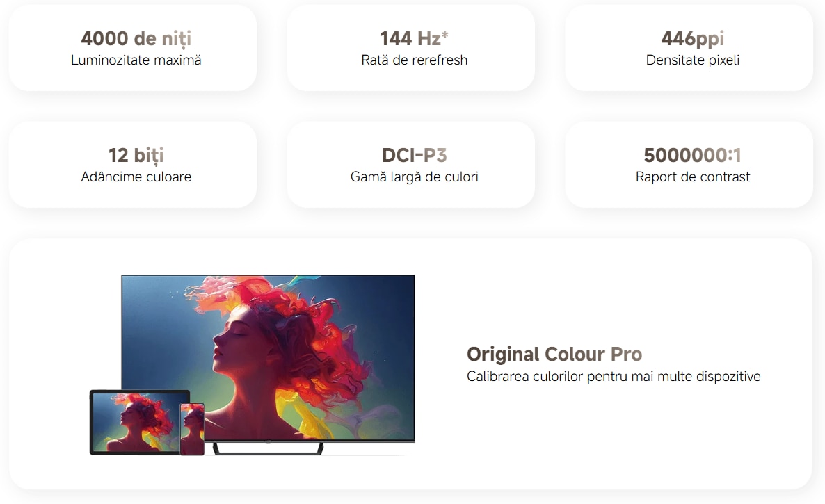The width and height of the screenshot is (825, 504).
Task: Click the Gamă largă de culori label
Action: pyautogui.click(x=414, y=177)
